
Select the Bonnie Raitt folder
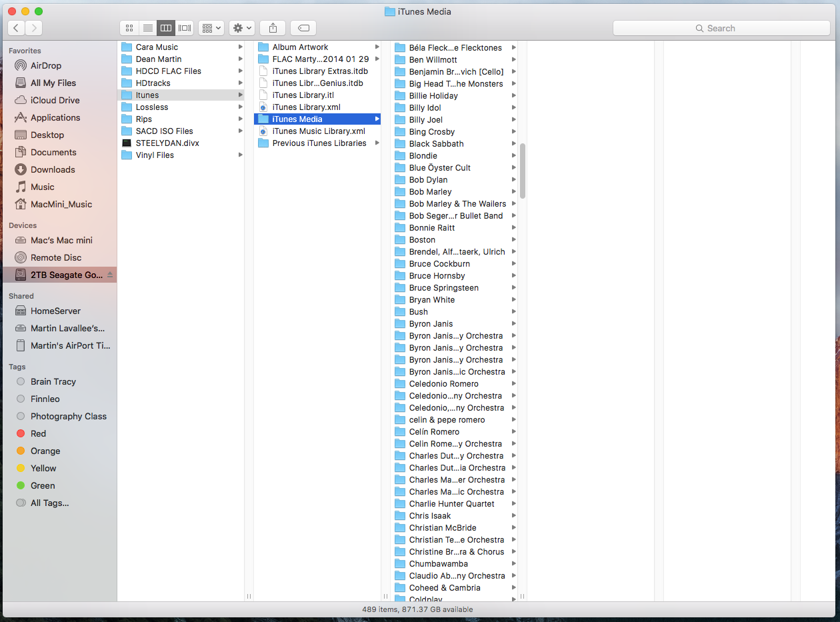[x=455, y=228]
